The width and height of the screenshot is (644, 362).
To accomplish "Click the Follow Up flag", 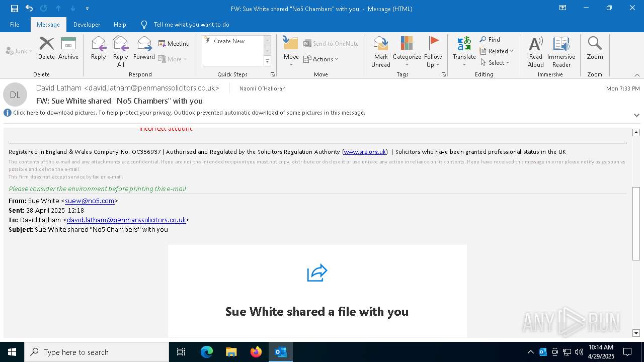I will point(433,52).
